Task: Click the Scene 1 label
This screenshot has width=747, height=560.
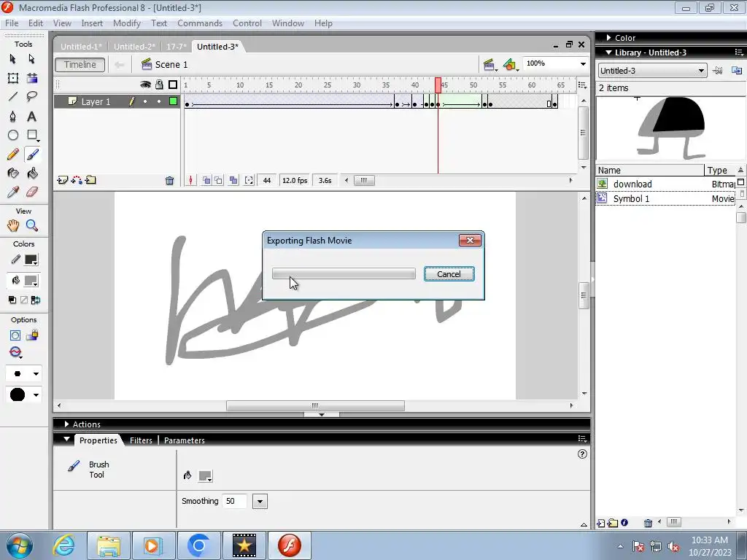Action: (171, 65)
